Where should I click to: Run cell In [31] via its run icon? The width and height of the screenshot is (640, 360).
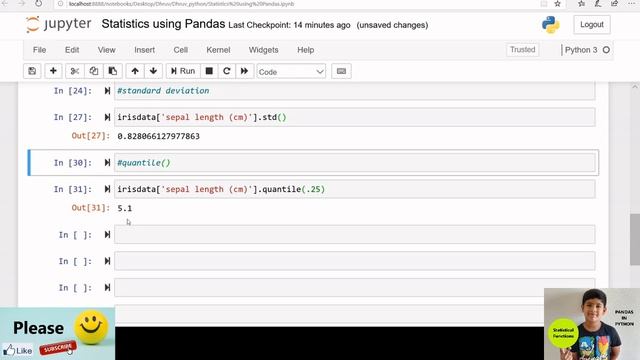pyautogui.click(x=107, y=189)
